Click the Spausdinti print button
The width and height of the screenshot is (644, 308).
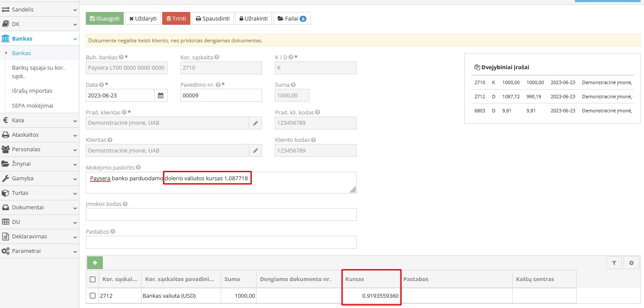click(213, 19)
